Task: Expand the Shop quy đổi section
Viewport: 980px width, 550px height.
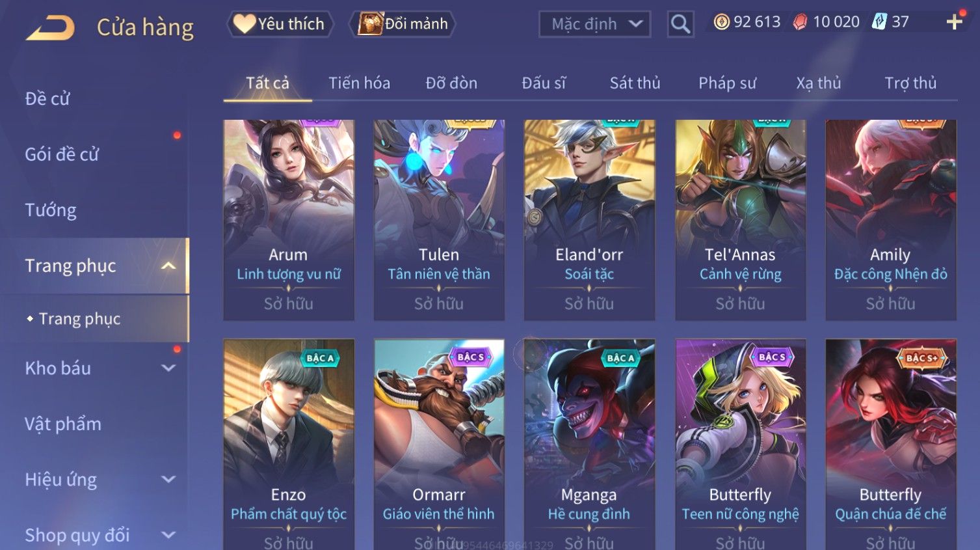Action: (x=168, y=535)
